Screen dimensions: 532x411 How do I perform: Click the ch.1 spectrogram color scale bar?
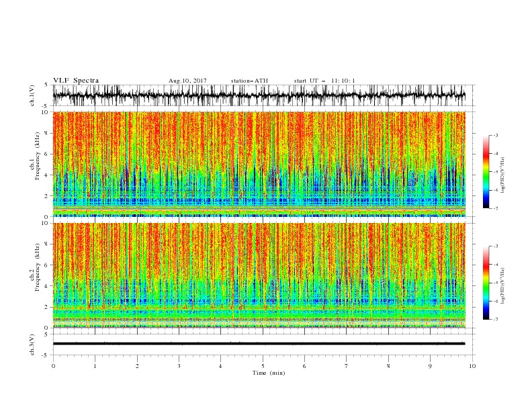486,172
